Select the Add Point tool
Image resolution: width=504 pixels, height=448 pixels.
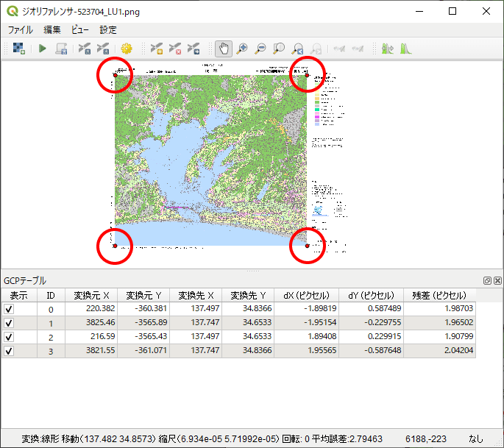pyautogui.click(x=157, y=49)
